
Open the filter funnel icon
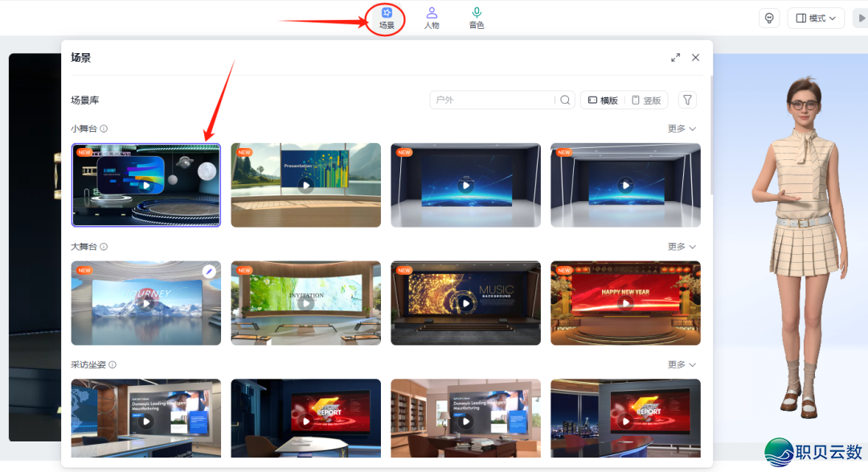point(687,100)
